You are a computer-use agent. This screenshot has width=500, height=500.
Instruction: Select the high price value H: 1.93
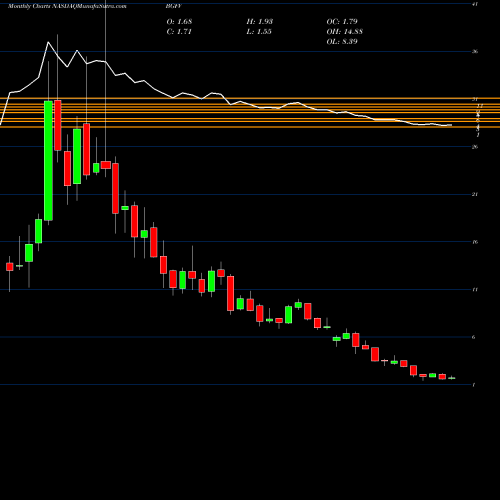point(260,22)
